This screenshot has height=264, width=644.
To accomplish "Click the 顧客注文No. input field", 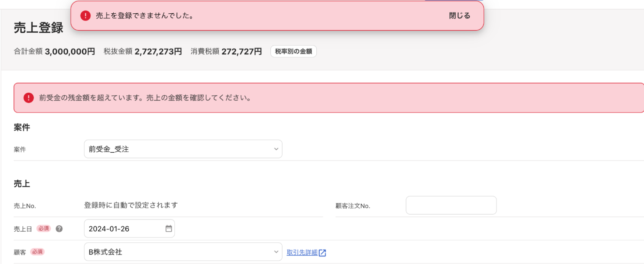I will (451, 205).
